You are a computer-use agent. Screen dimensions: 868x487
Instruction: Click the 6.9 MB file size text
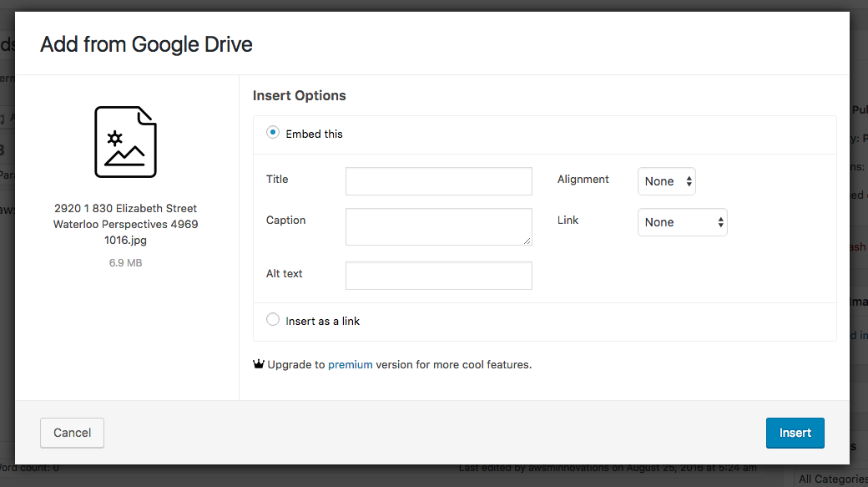point(126,262)
